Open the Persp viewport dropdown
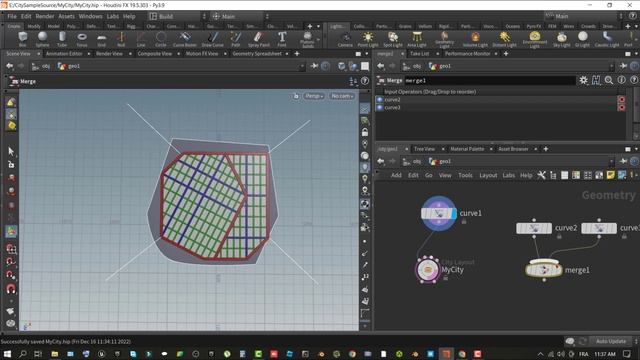 (314, 96)
